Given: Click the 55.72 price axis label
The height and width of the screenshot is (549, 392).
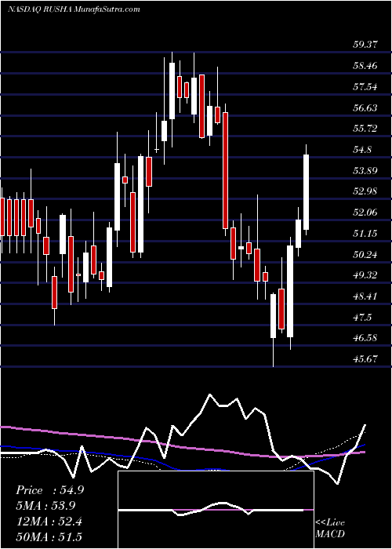Looking at the screenshot, I should point(365,129).
